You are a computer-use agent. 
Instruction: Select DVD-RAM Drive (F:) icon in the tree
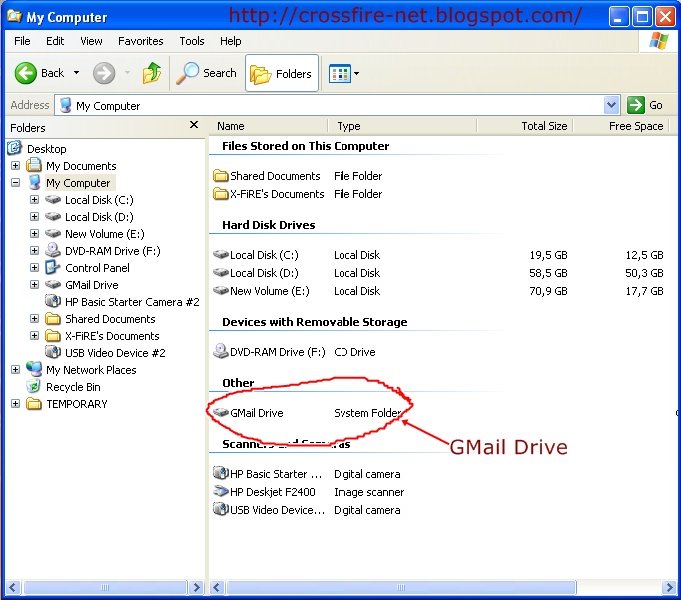pos(53,250)
